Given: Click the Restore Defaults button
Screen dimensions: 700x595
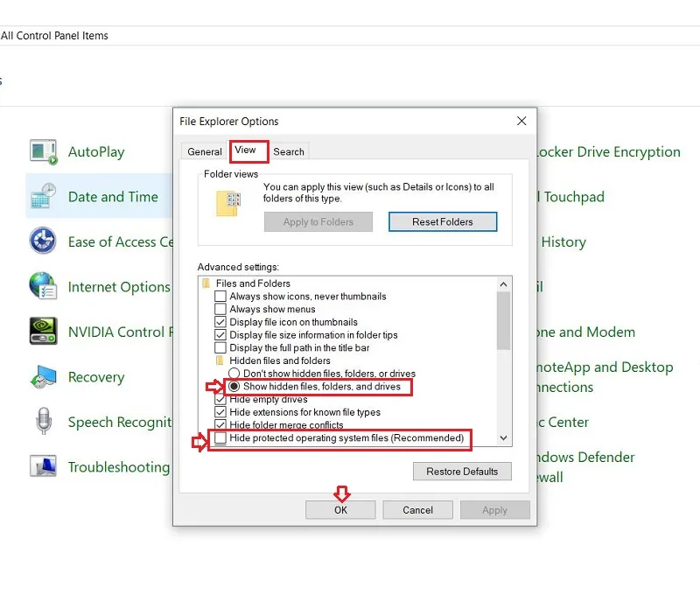Looking at the screenshot, I should click(462, 472).
